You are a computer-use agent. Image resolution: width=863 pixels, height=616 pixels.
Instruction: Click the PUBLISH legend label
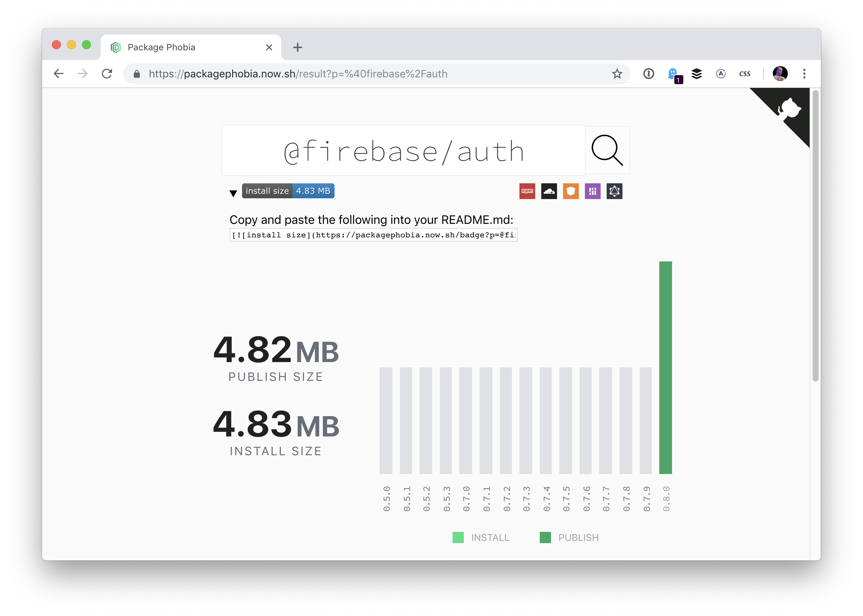tap(578, 537)
